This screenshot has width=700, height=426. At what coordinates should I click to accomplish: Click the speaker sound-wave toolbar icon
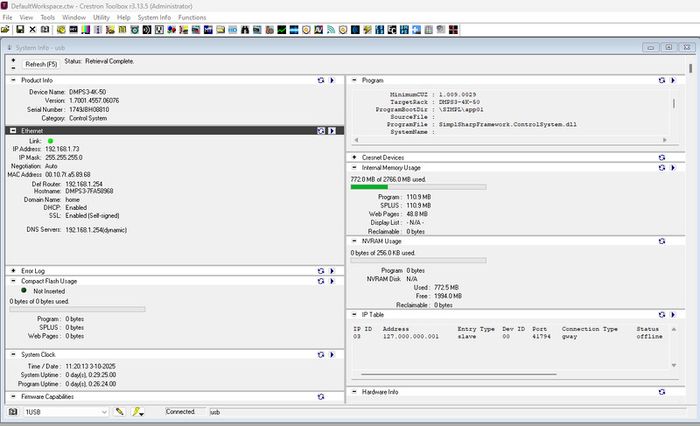coord(147,29)
